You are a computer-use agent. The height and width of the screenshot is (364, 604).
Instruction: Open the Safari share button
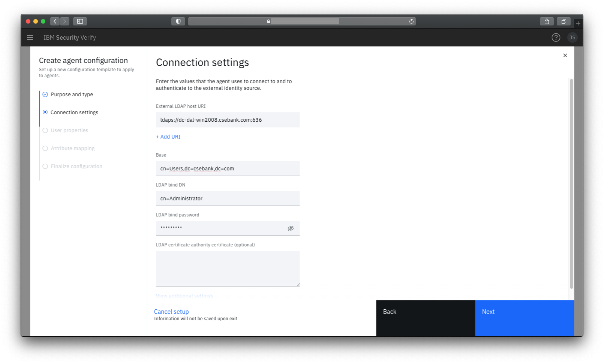[547, 21]
